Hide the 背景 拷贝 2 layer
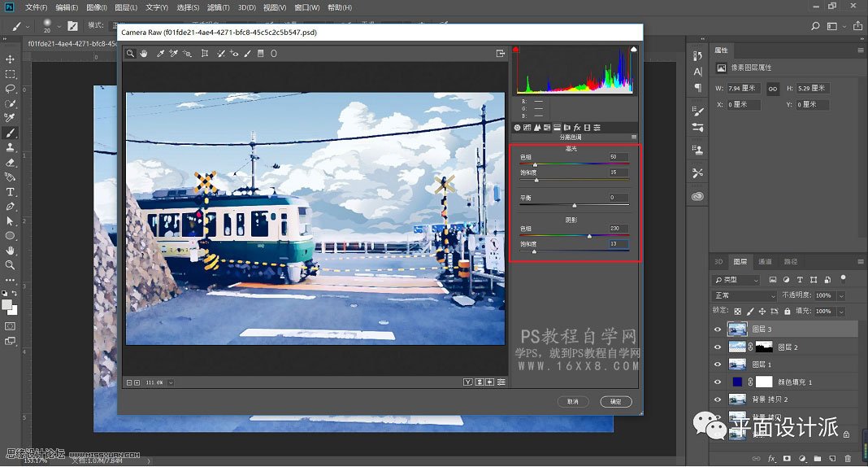Viewport: 868px width, 467px height. (x=718, y=399)
